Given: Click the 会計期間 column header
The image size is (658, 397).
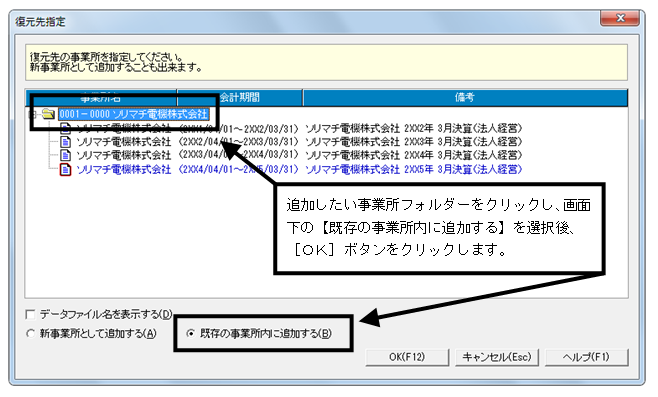Looking at the screenshot, I should pos(240,97).
